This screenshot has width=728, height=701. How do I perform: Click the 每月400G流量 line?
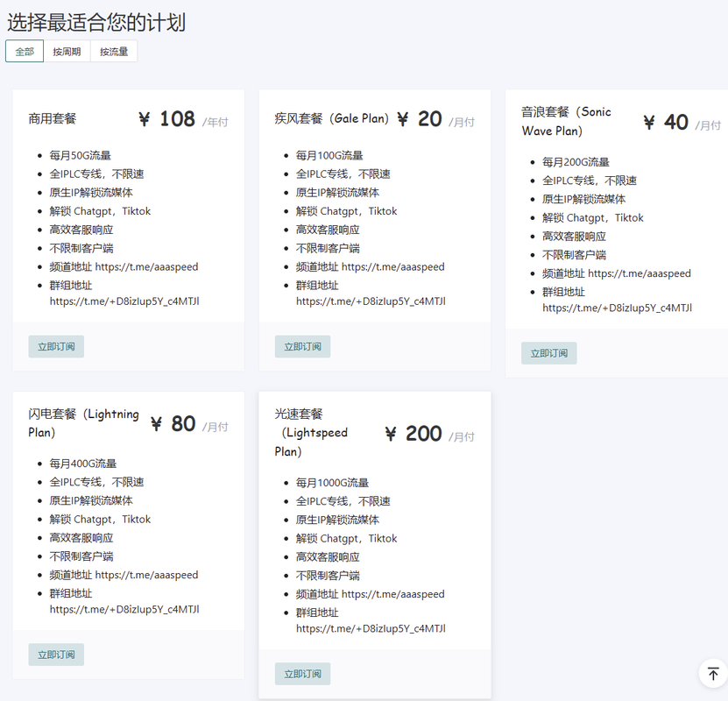click(x=83, y=464)
